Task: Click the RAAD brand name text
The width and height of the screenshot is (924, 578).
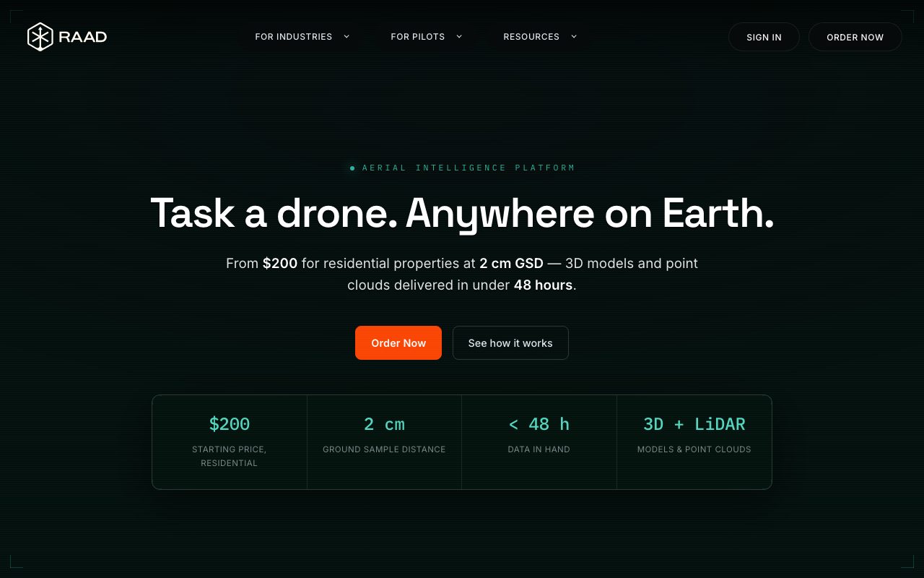Action: point(83,37)
